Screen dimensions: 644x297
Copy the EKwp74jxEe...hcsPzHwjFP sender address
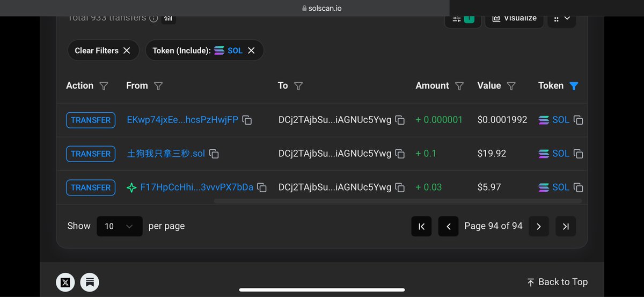pos(247,120)
